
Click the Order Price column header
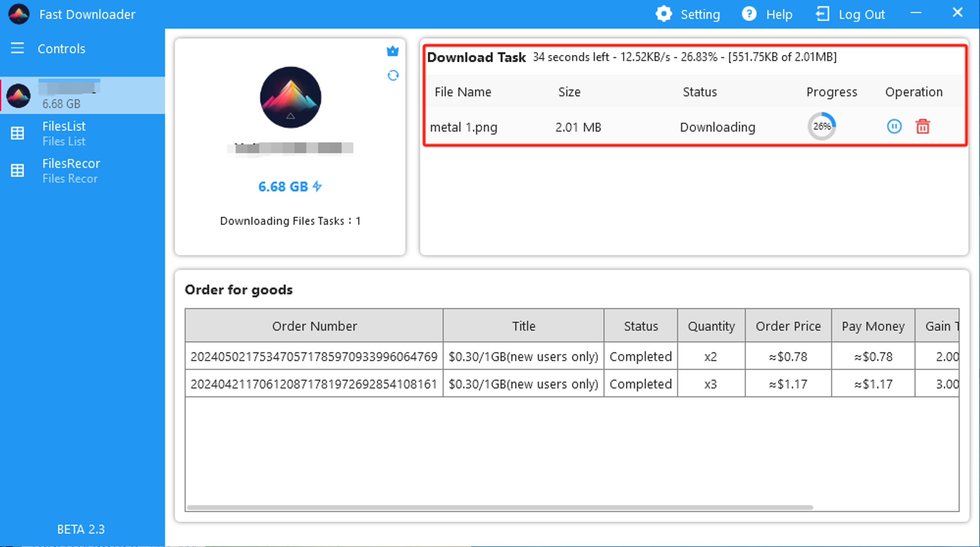click(x=788, y=326)
